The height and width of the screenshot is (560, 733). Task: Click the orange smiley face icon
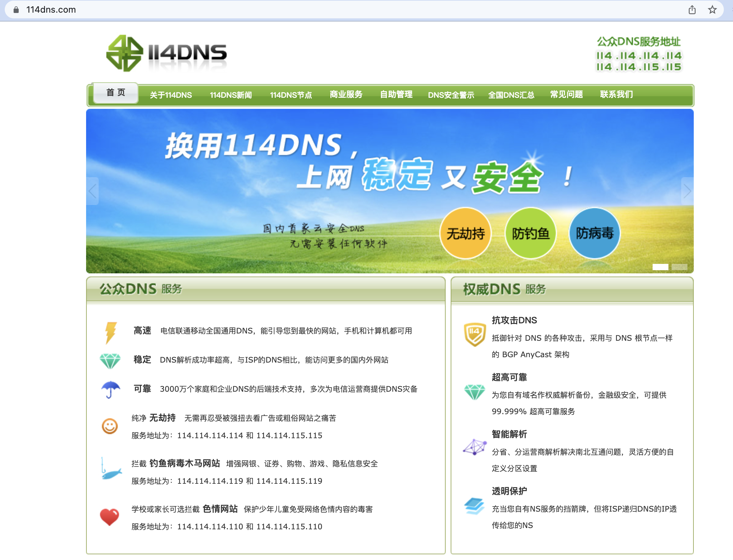[x=110, y=426]
